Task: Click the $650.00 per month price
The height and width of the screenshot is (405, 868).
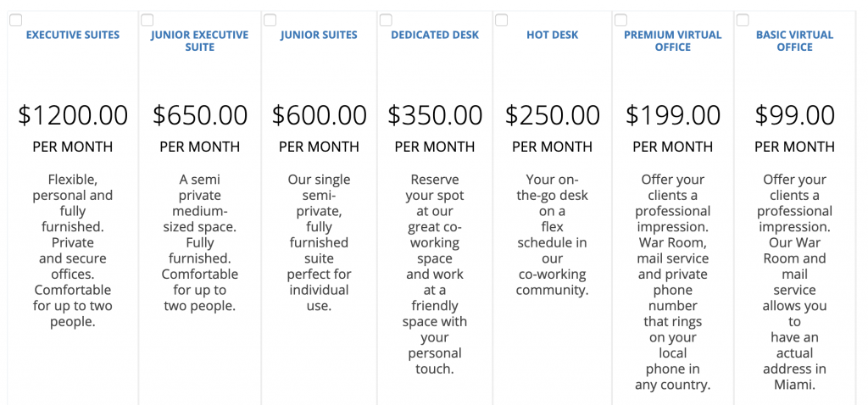Action: [x=200, y=115]
